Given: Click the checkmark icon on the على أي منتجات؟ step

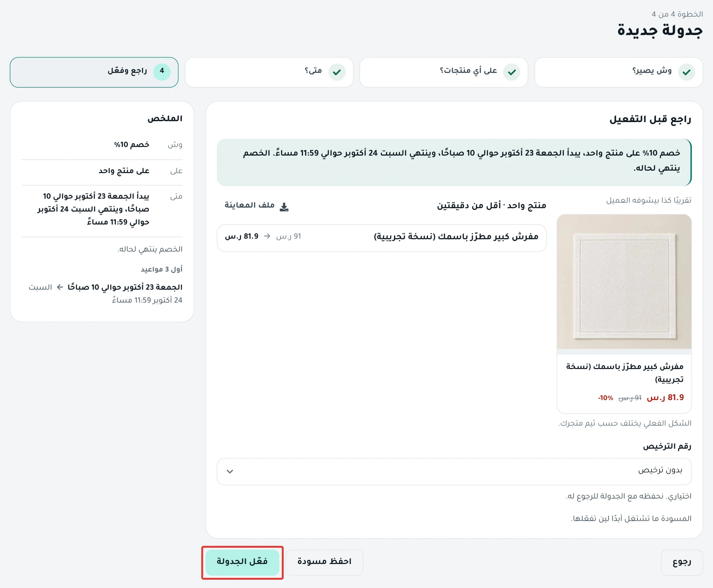Looking at the screenshot, I should coord(512,72).
